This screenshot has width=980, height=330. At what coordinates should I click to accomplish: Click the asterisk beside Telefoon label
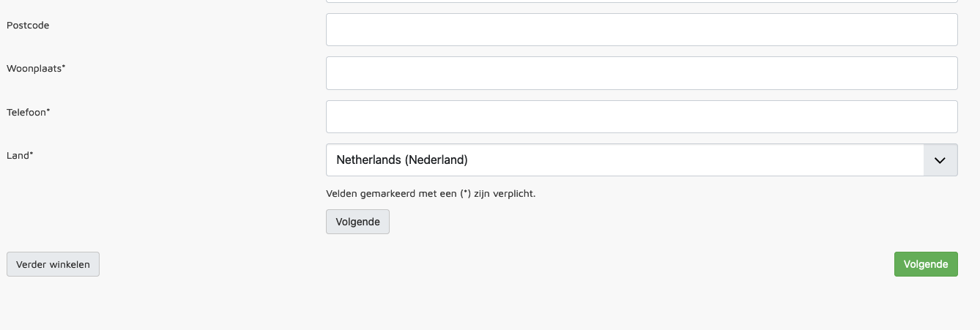coord(48,110)
